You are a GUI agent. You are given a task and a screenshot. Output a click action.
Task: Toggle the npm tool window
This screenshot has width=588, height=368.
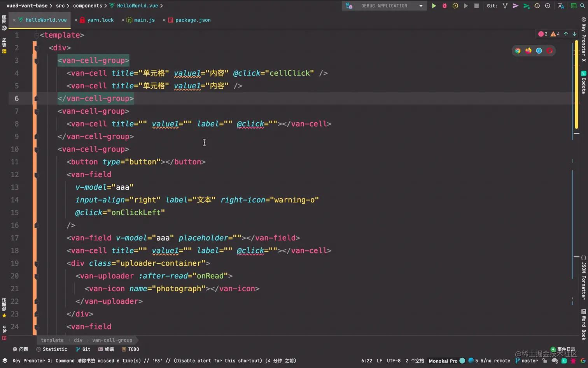click(4, 333)
